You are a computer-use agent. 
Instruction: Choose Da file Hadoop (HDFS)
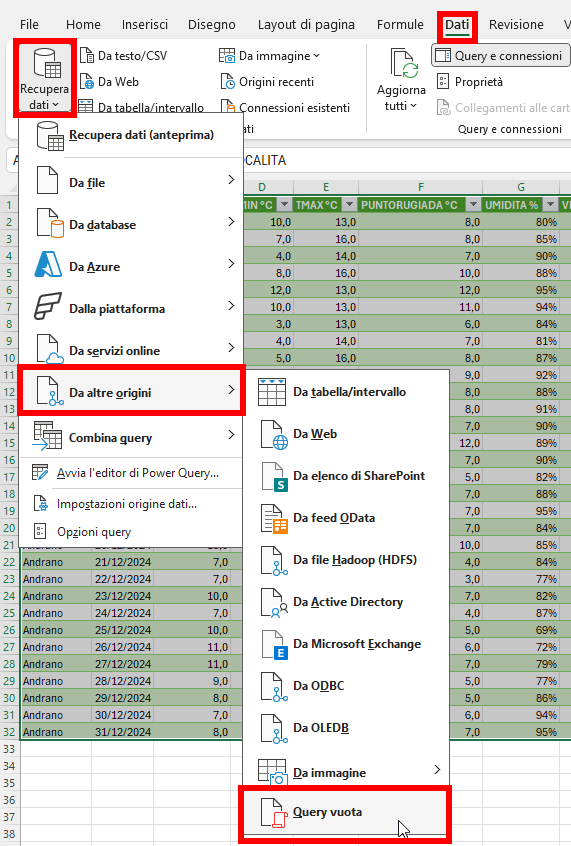pos(346,560)
